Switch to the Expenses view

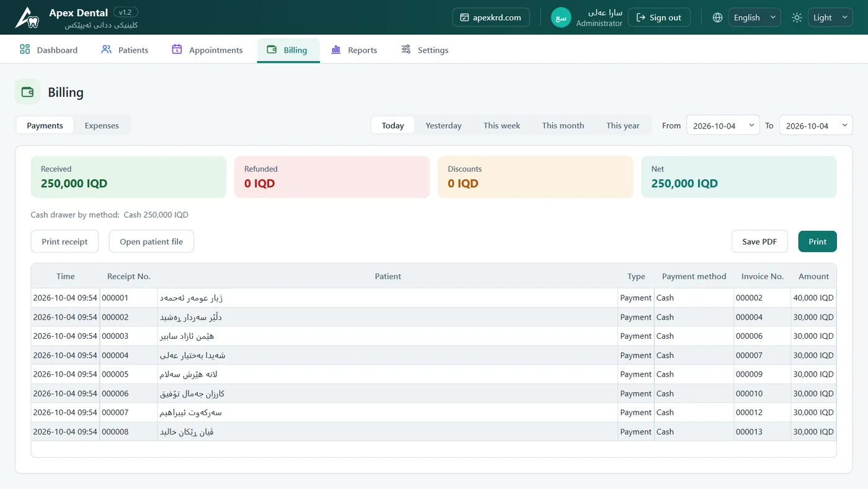coord(102,125)
